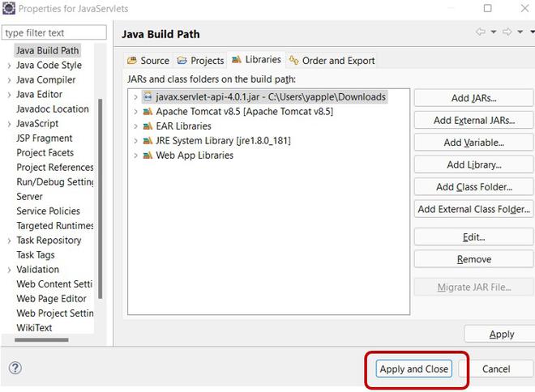Expand the Task Repository tree node
This screenshot has height=392, width=535.
click(9, 240)
